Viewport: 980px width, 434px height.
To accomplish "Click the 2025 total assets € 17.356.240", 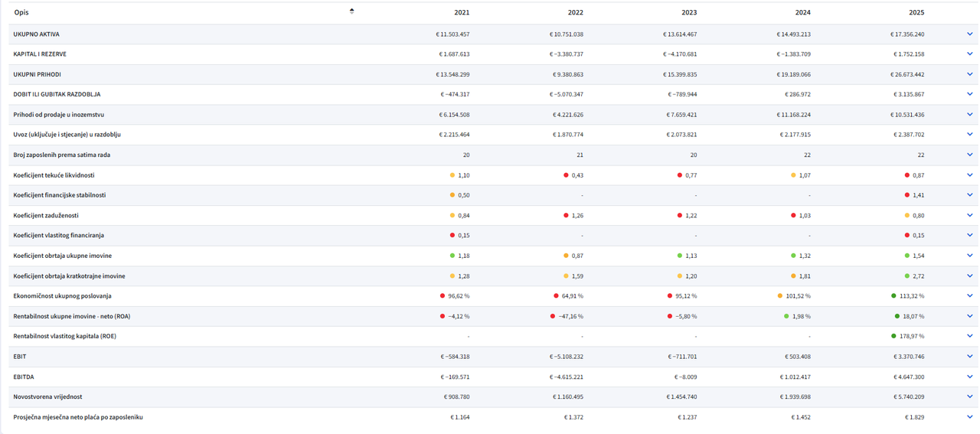I will 906,34.
